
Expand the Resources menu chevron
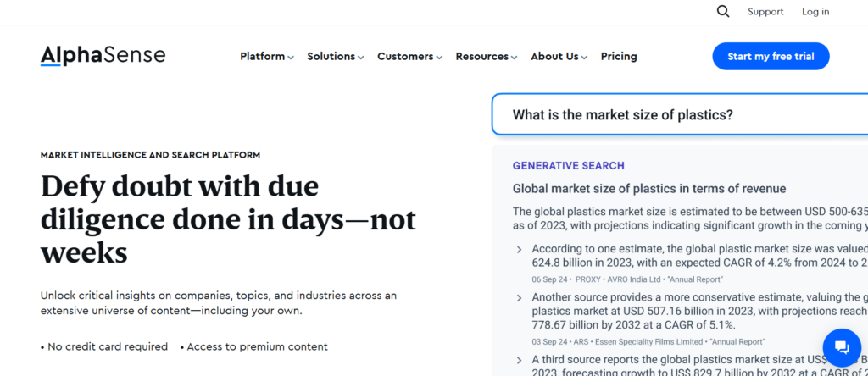515,57
